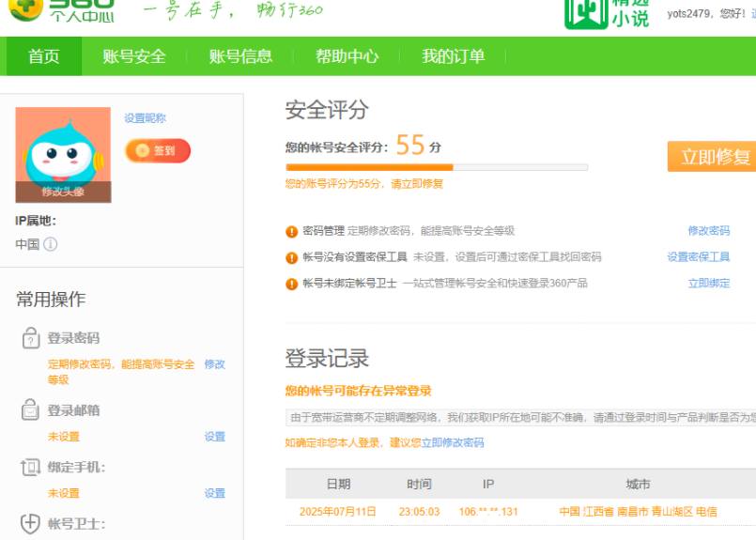Click the city cell 中国 江西省 南昌市
This screenshot has width=756, height=540.
[x=638, y=512]
